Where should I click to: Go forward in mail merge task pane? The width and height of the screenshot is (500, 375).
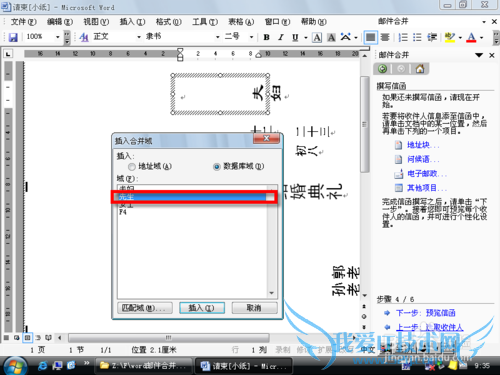click(401, 69)
